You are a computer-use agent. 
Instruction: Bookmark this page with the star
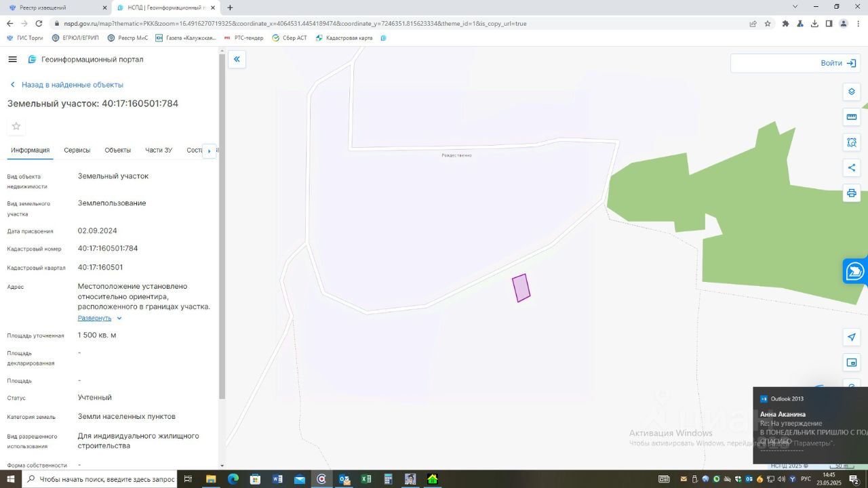(768, 24)
